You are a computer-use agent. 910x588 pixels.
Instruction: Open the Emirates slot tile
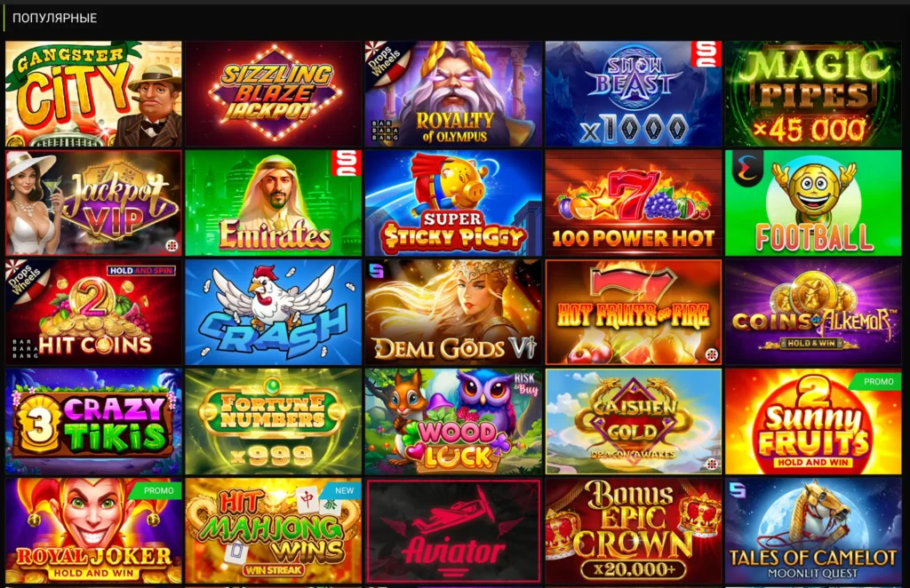tap(274, 203)
